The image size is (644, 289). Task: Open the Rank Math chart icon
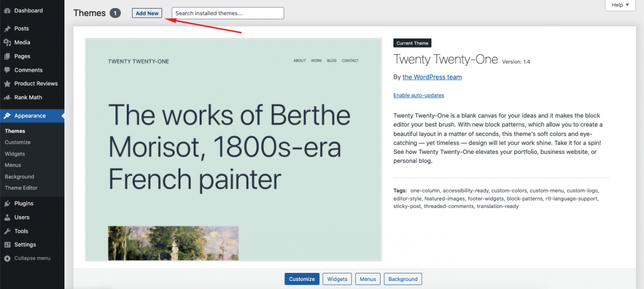point(7,98)
